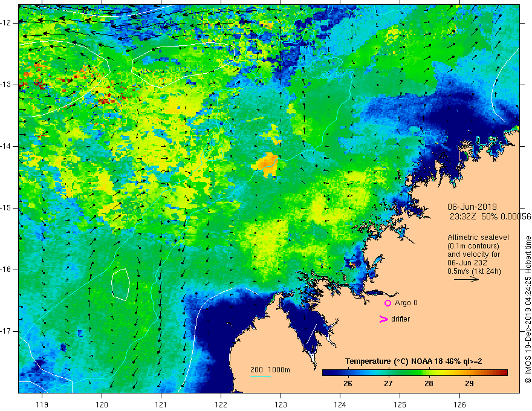This screenshot has height=411, width=532.
Task: Click the 'drifter' legend label
Action: click(x=400, y=319)
